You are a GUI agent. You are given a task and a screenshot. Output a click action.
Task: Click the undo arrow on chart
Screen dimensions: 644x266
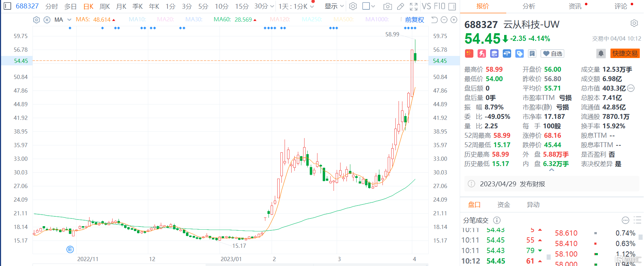434,20
